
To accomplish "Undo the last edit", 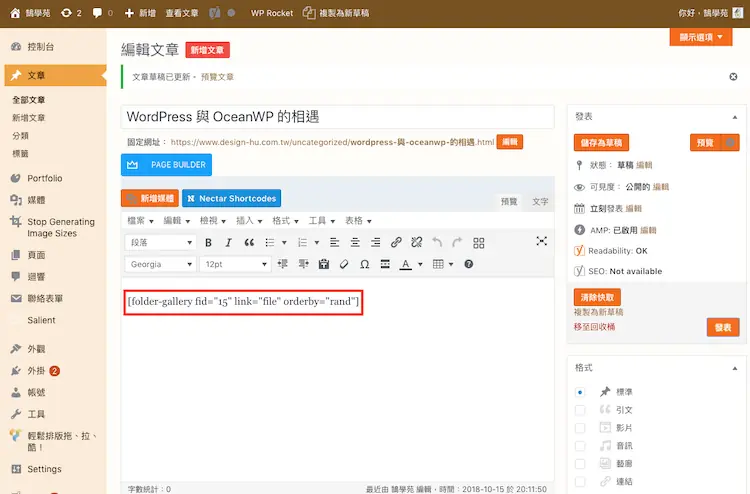I will (437, 242).
